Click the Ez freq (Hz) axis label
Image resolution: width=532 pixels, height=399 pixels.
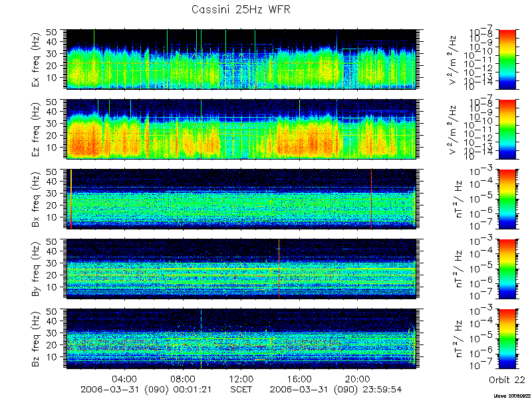click(x=37, y=129)
